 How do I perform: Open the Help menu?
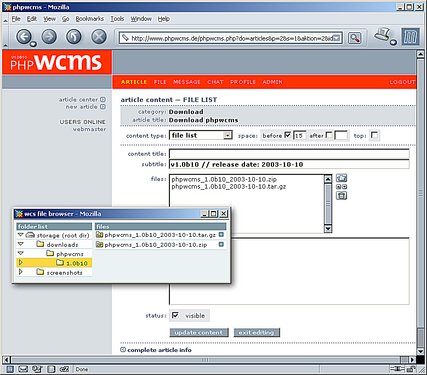(164, 19)
